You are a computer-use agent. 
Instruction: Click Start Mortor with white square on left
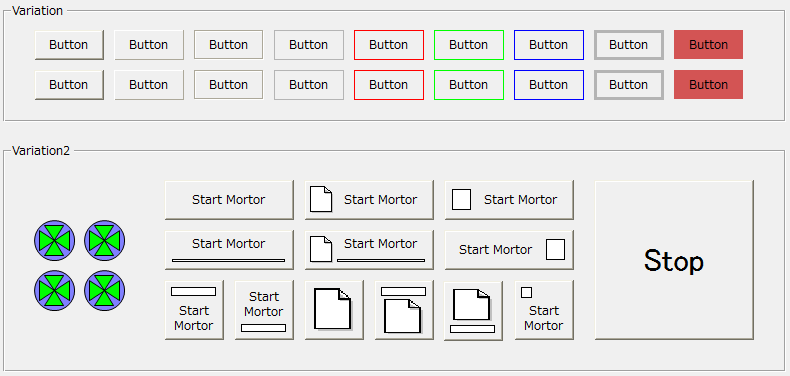click(509, 200)
